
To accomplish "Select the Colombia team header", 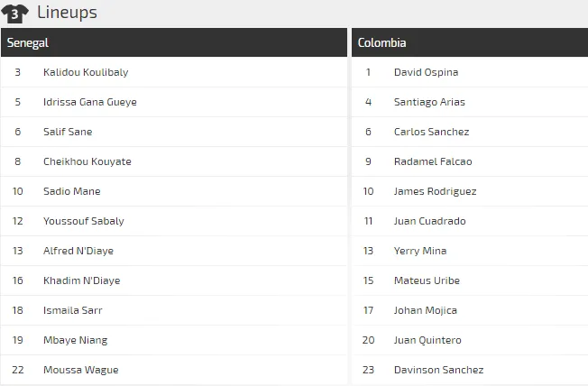I will (382, 42).
